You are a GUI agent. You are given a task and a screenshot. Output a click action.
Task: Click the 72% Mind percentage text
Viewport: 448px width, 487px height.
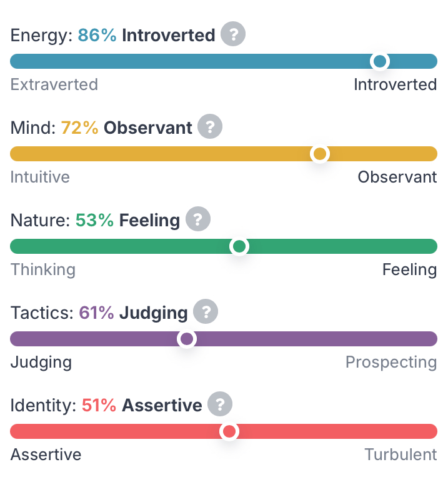pos(79,128)
